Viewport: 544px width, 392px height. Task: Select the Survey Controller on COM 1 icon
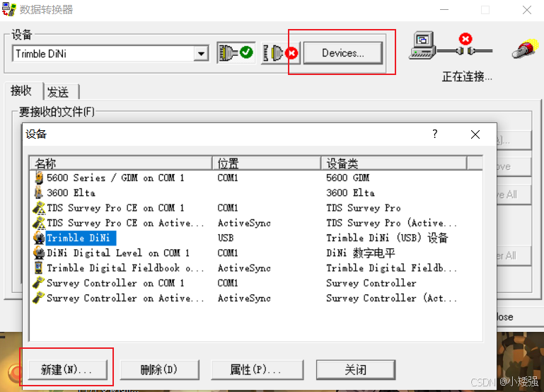(x=38, y=283)
